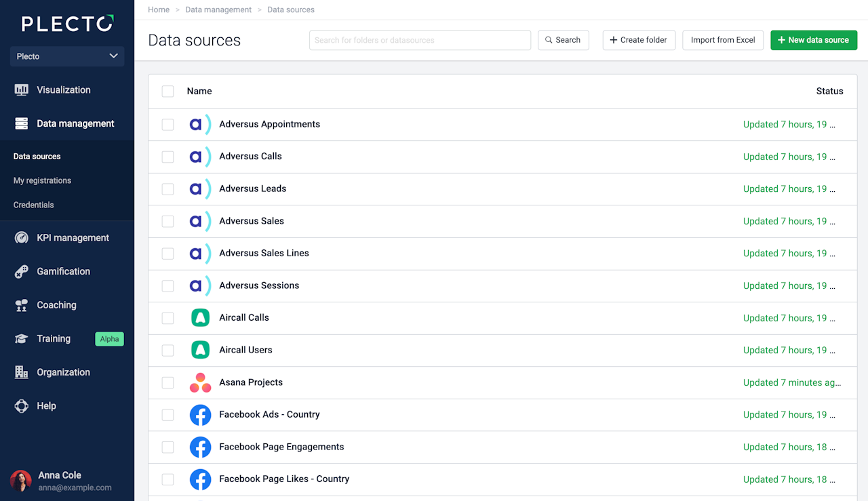Screen dimensions: 868x501
Task: Click the Facebook Page Likes - Country logo
Action: pos(200,479)
